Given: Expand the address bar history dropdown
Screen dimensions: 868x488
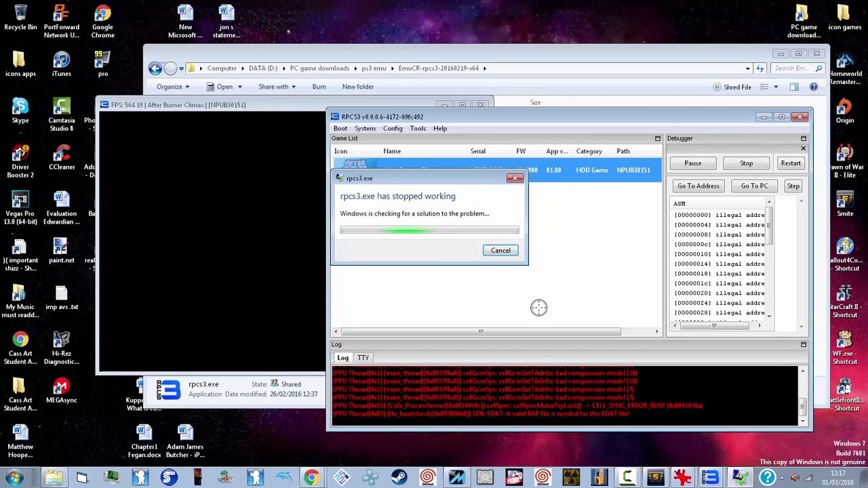Looking at the screenshot, I should (747, 68).
